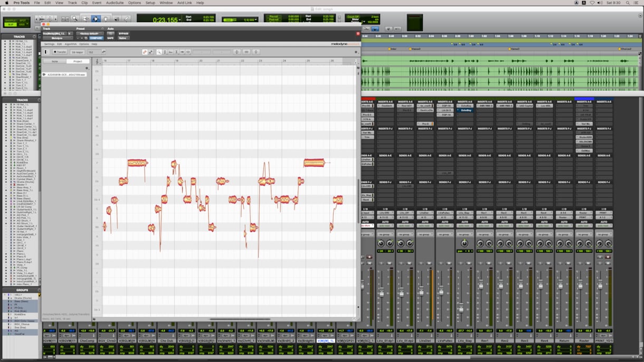644x362 pixels.
Task: Click the Wi-Fi icon in the menu bar
Action: [x=592, y=3]
